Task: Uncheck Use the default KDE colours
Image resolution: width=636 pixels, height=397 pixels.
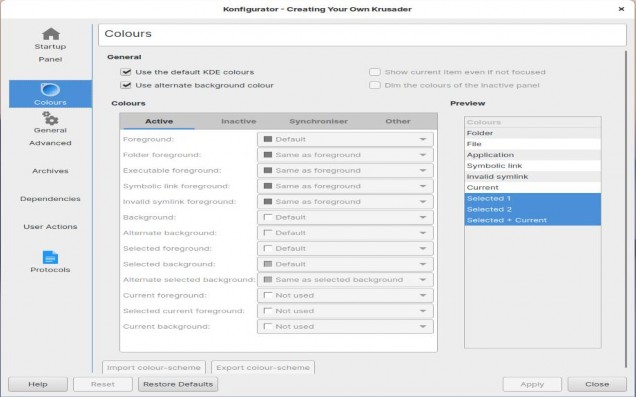Action: [x=126, y=72]
